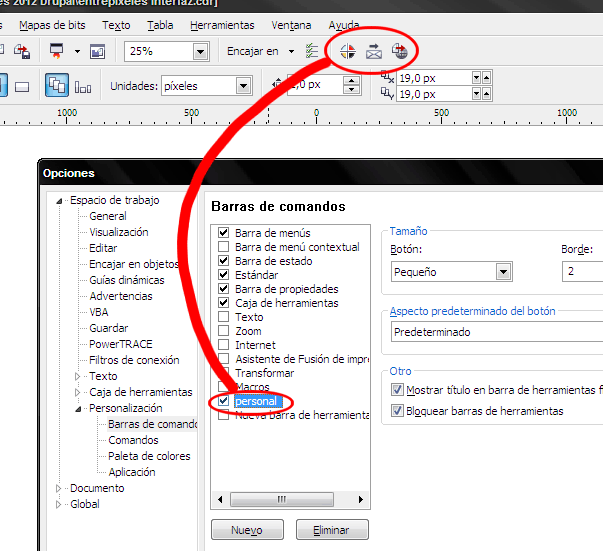Screen dimensions: 603x551
Task: Check Barra de menú contextual checkbox
Action: 223,246
